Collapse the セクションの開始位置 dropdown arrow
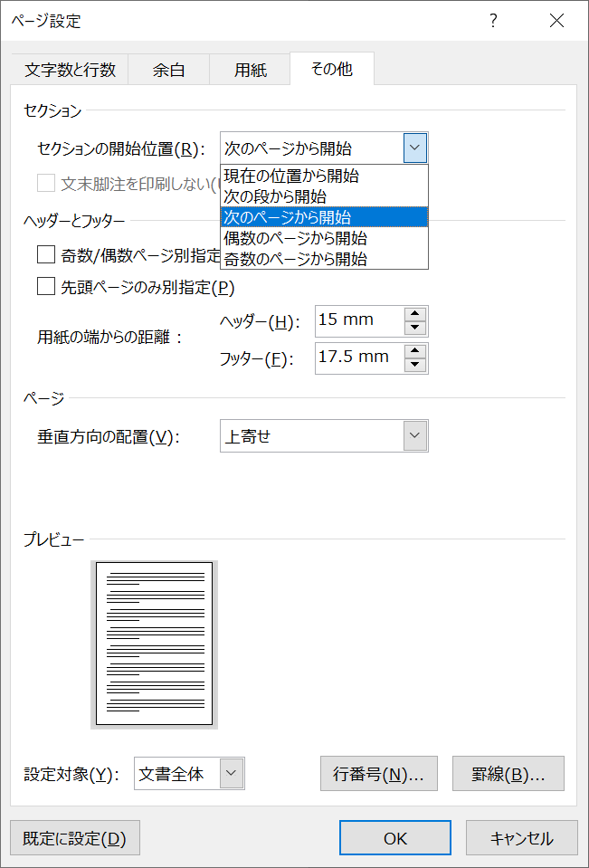Viewport: 589px width, 868px height. click(415, 148)
